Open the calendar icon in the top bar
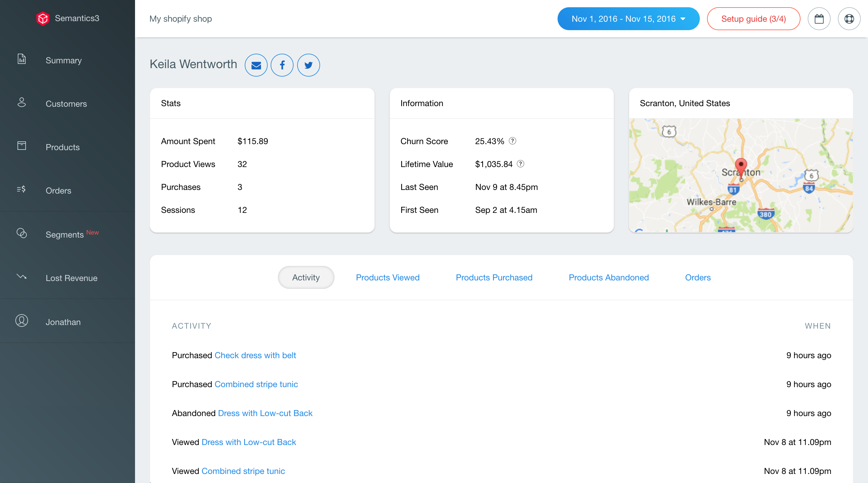The height and width of the screenshot is (483, 868). point(819,18)
